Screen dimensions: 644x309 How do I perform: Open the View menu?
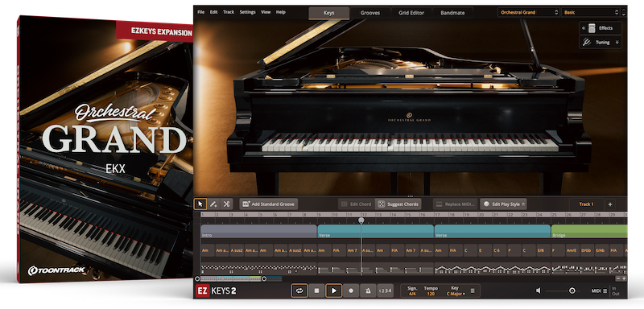266,12
